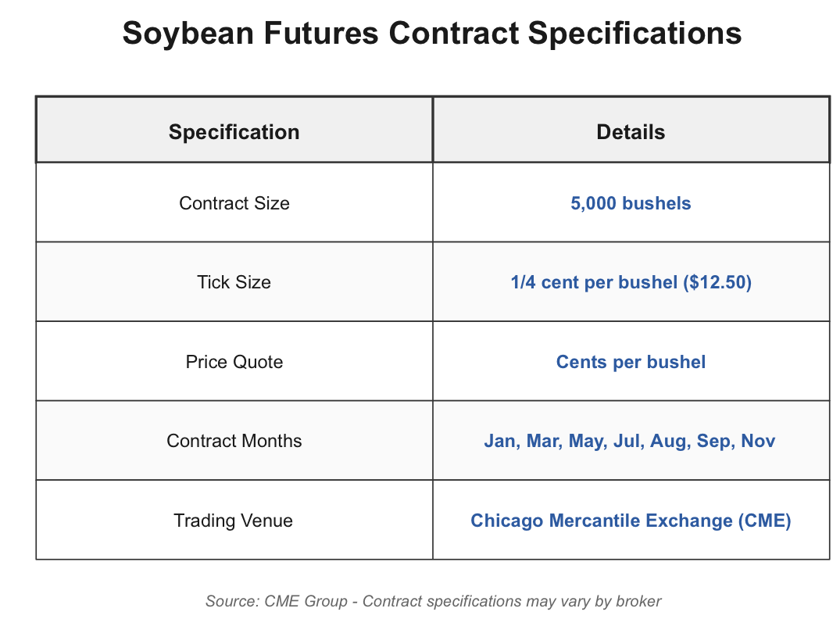
Task: Select Chicago Mercantile Exchange (CME) text
Action: point(631,521)
